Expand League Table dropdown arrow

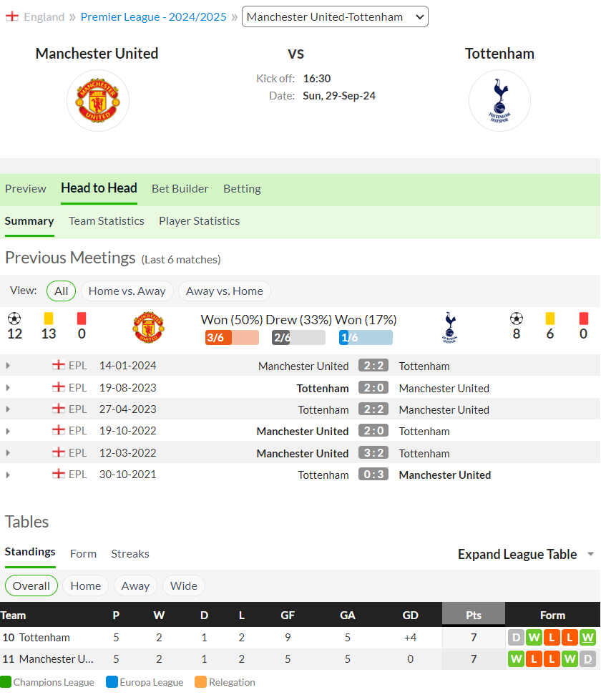pyautogui.click(x=590, y=554)
